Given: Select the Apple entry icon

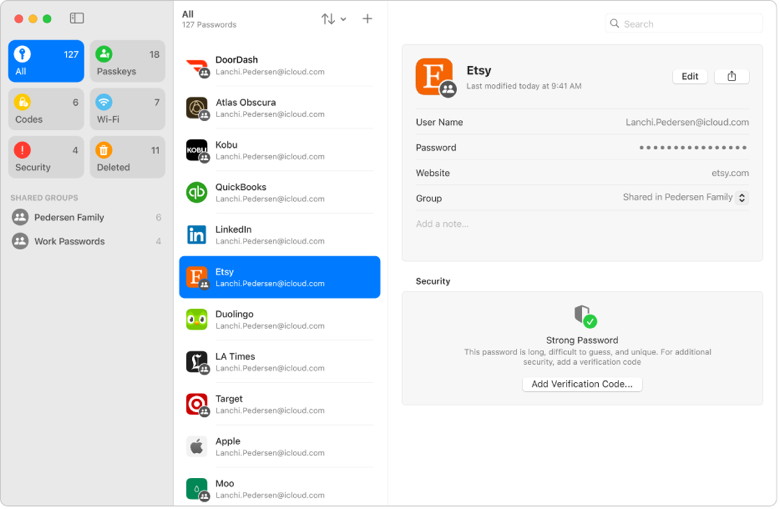Looking at the screenshot, I should (x=196, y=447).
